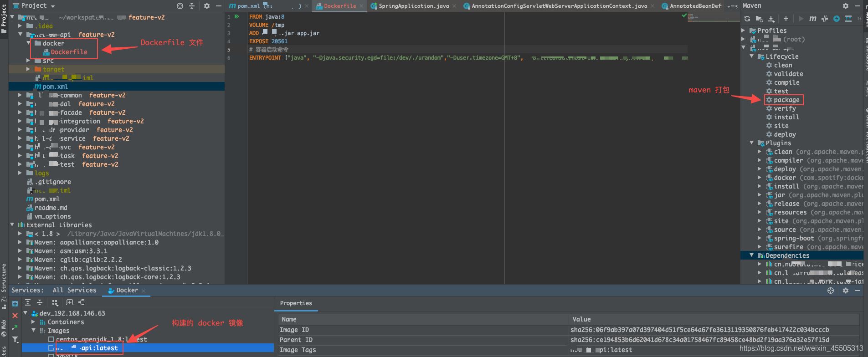Viewport: 868px width, 357px height.
Task: Click Project panel settings gear icon
Action: (x=206, y=6)
